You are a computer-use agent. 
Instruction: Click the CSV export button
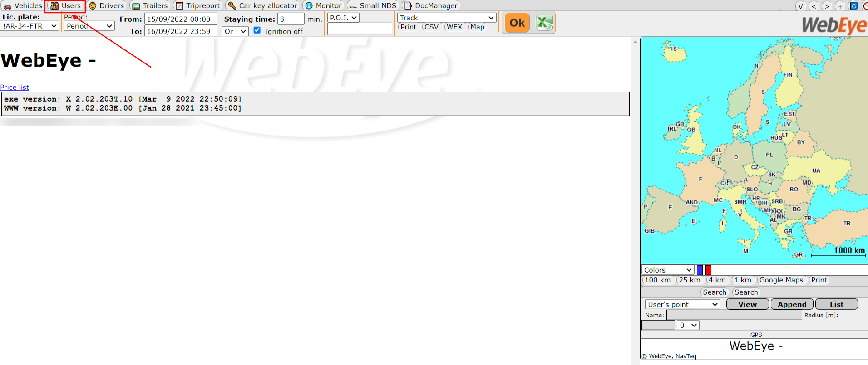coord(431,27)
